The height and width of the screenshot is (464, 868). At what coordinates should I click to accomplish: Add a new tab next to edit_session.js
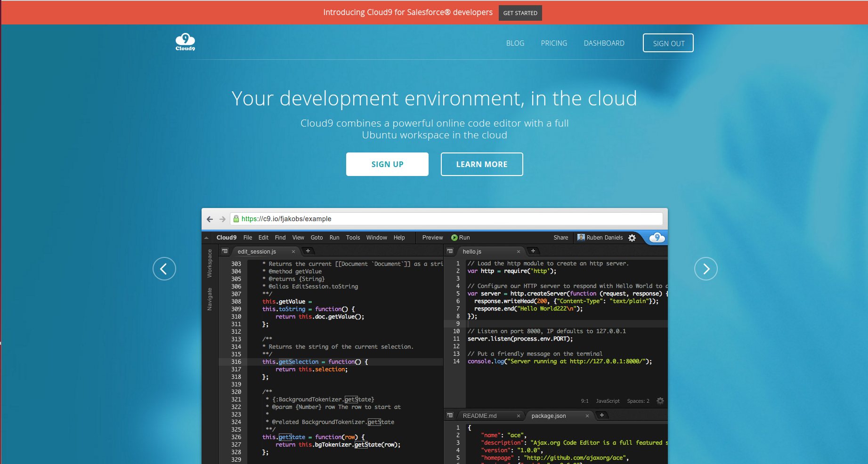[x=308, y=251]
